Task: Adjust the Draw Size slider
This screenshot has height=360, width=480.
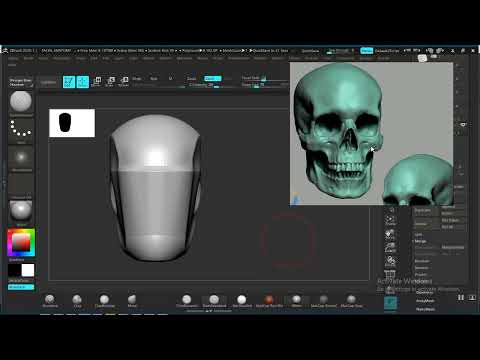Action: pos(264,85)
